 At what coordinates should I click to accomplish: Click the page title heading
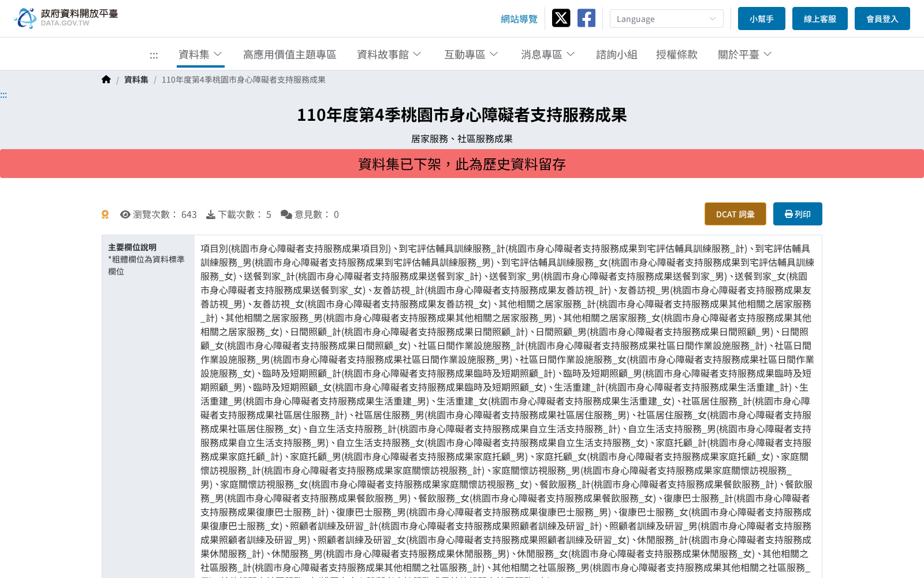click(462, 115)
